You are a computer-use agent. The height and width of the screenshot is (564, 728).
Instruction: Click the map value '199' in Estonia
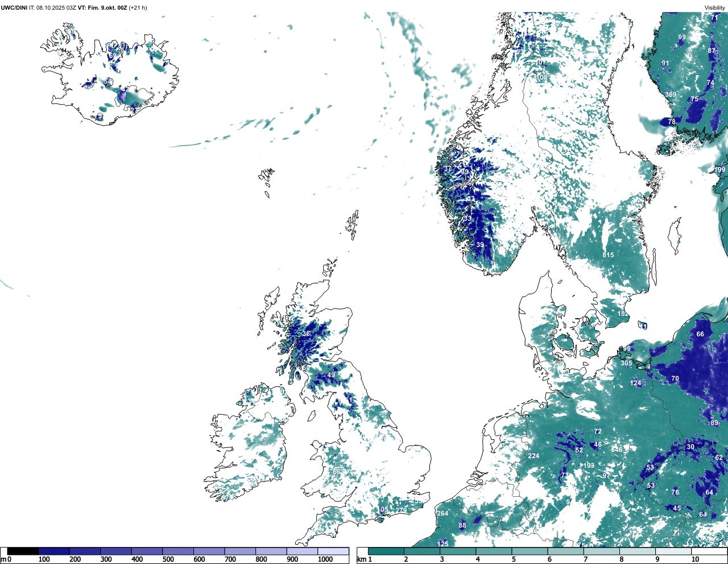(720, 170)
